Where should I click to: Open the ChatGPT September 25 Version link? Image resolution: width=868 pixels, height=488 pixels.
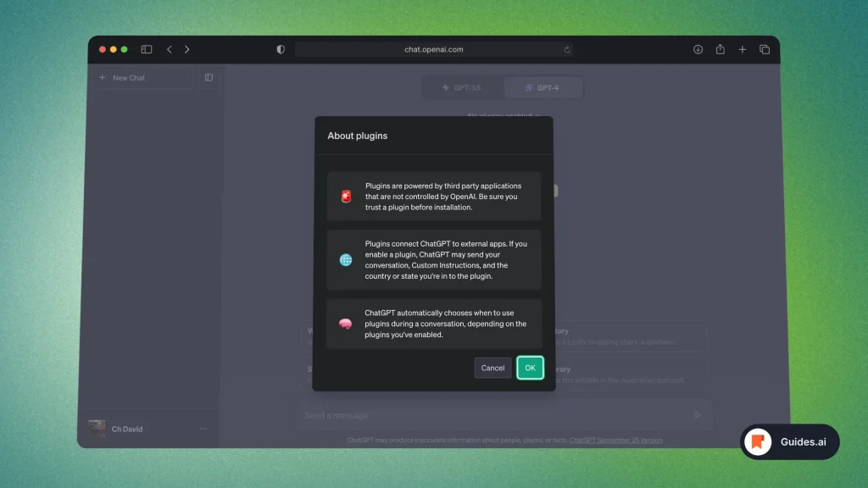pos(615,441)
